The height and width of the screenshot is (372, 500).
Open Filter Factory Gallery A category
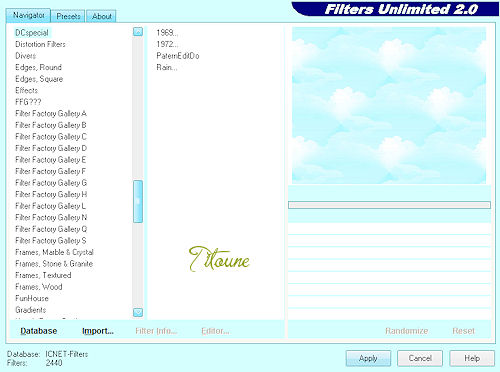(51, 114)
